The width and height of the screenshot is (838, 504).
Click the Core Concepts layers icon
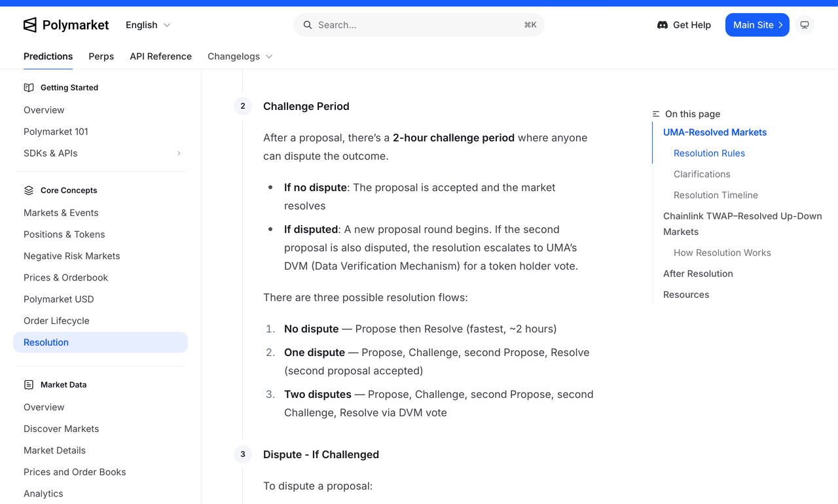29,190
